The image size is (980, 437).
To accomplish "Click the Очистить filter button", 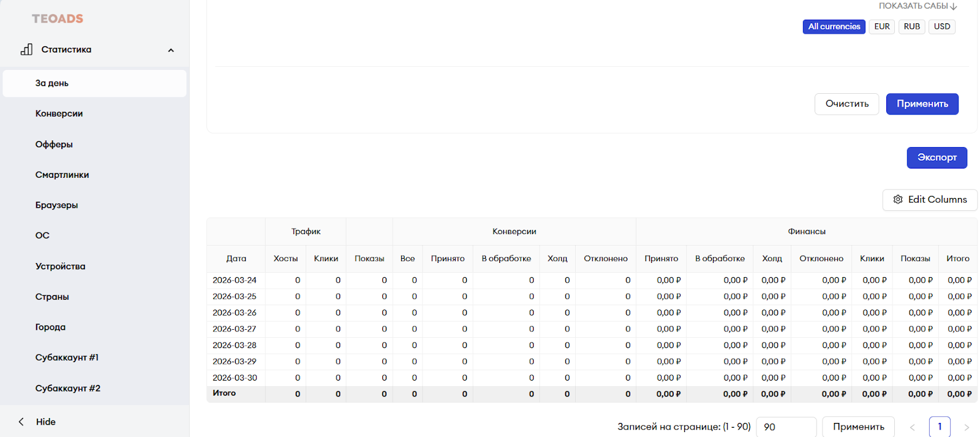I will 846,104.
